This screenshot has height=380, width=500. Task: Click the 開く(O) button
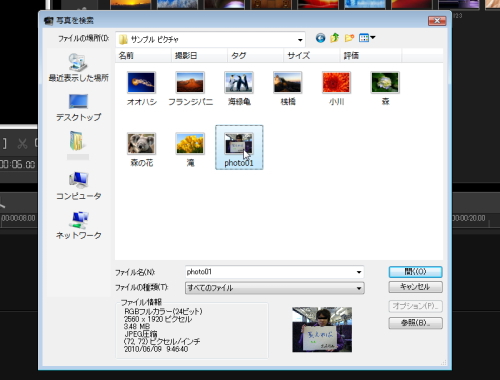(x=415, y=272)
